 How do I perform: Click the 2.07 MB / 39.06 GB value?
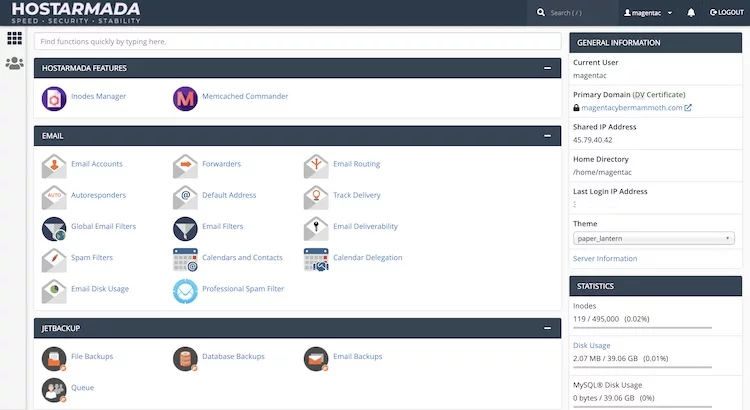[605, 358]
